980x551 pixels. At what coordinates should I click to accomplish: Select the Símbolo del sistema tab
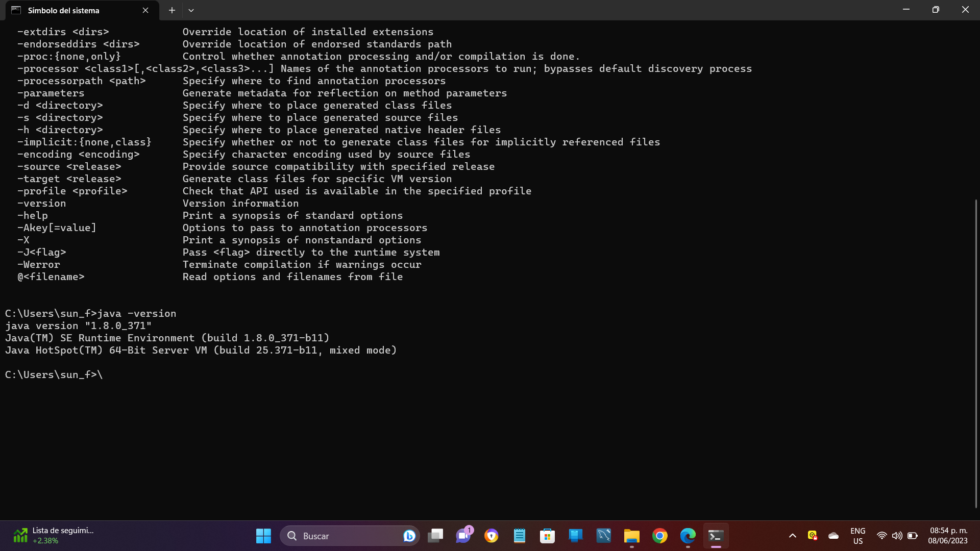[x=82, y=10]
